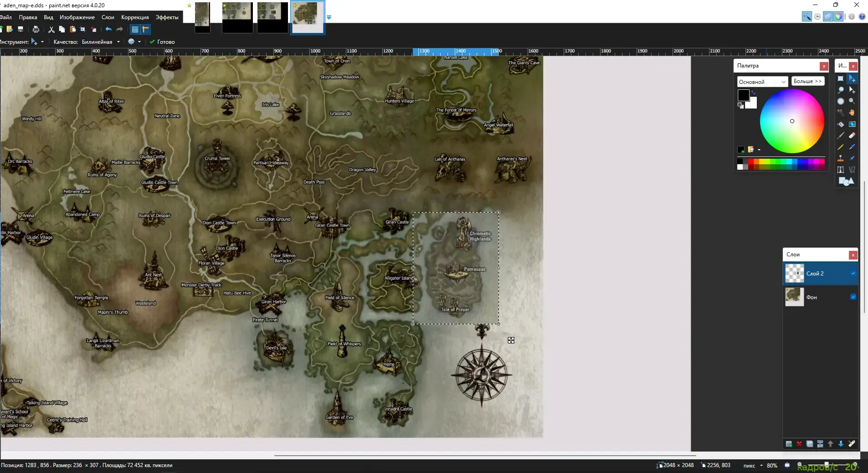Click the Paste clipboard icon
Image resolution: width=868 pixels, height=473 pixels.
72,29
